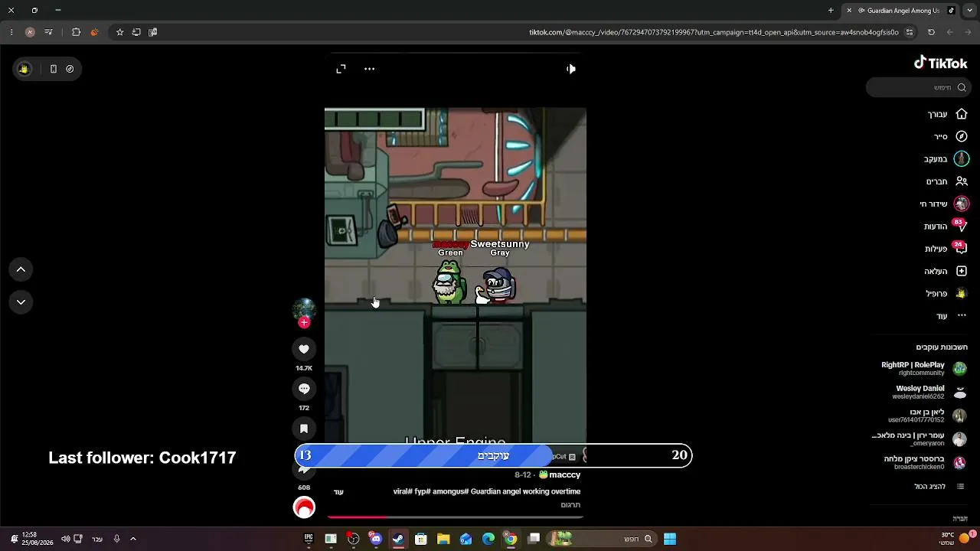Open the taskbar volume control
980x551 pixels.
65,539
